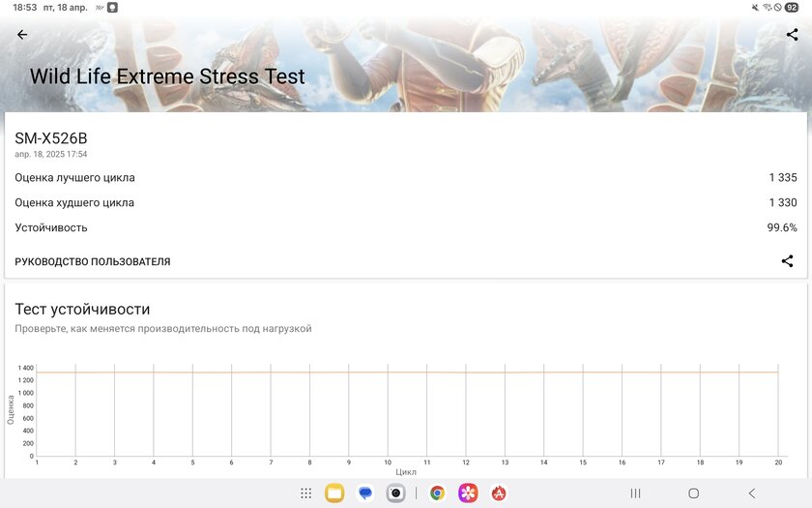Show recent apps with three-lines button
Viewport: 812px width, 508px height.
pos(635,493)
